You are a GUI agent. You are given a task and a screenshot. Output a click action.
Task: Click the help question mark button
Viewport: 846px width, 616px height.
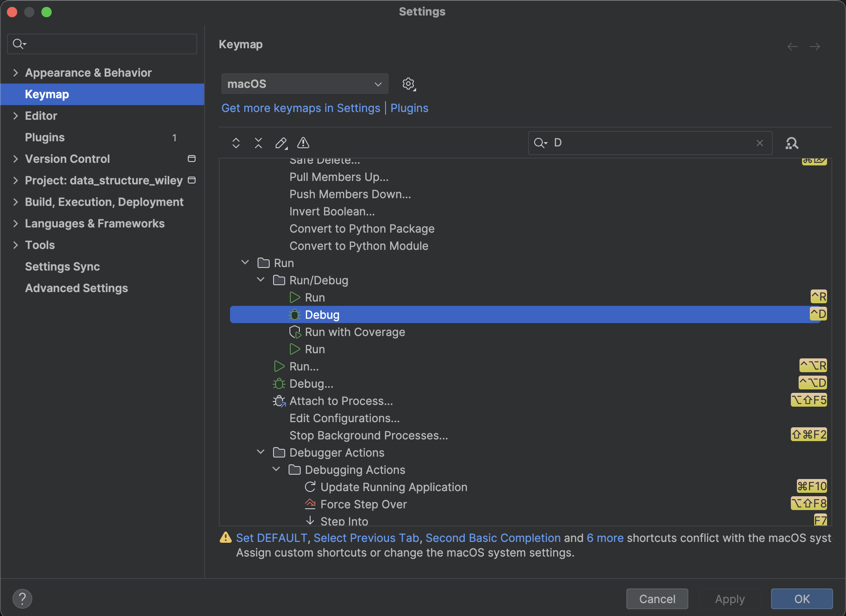(22, 599)
